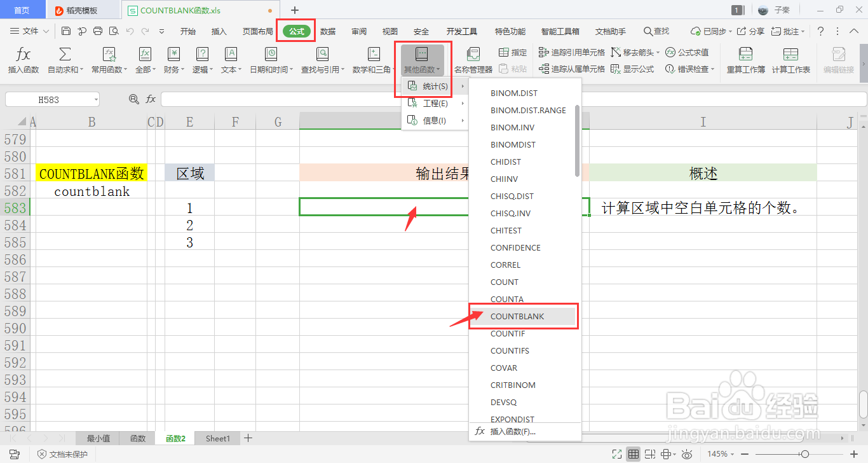Select COUNTBLANK from the function list
868x463 pixels.
pos(518,316)
